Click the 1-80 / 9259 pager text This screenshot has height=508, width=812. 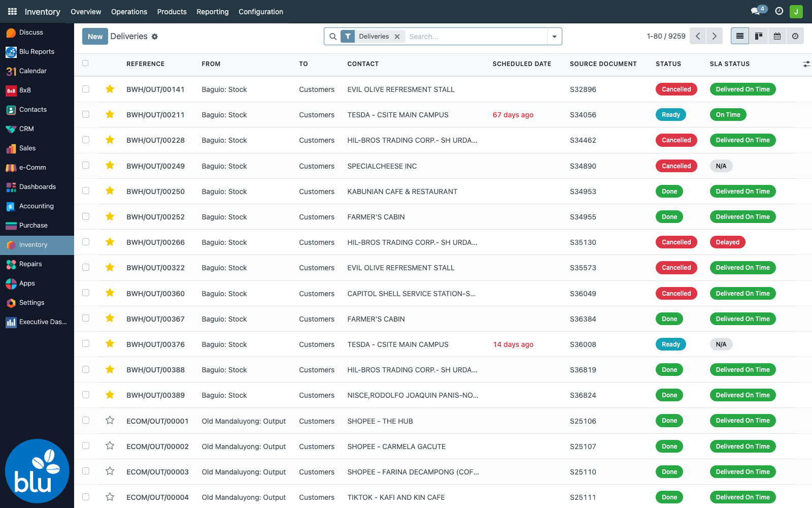pyautogui.click(x=666, y=36)
